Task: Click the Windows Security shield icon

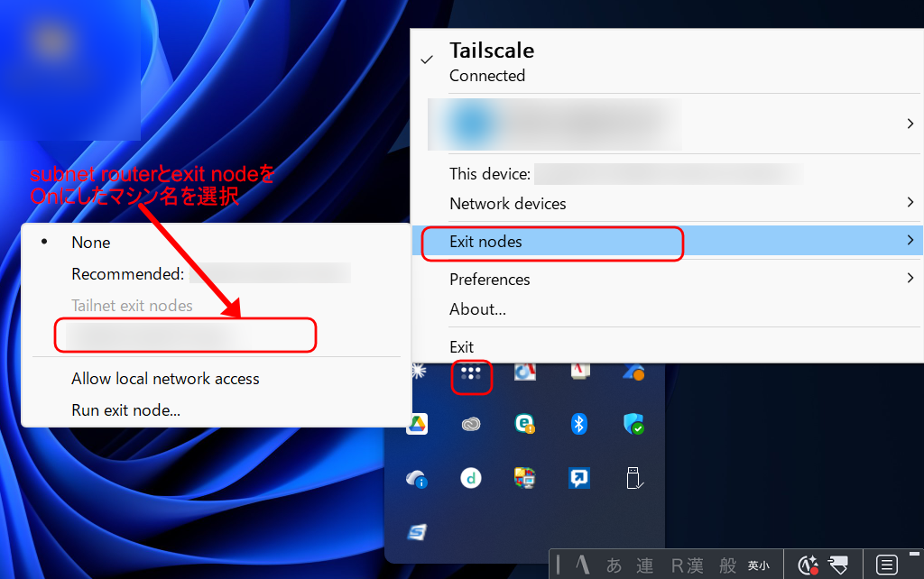Action: click(633, 424)
